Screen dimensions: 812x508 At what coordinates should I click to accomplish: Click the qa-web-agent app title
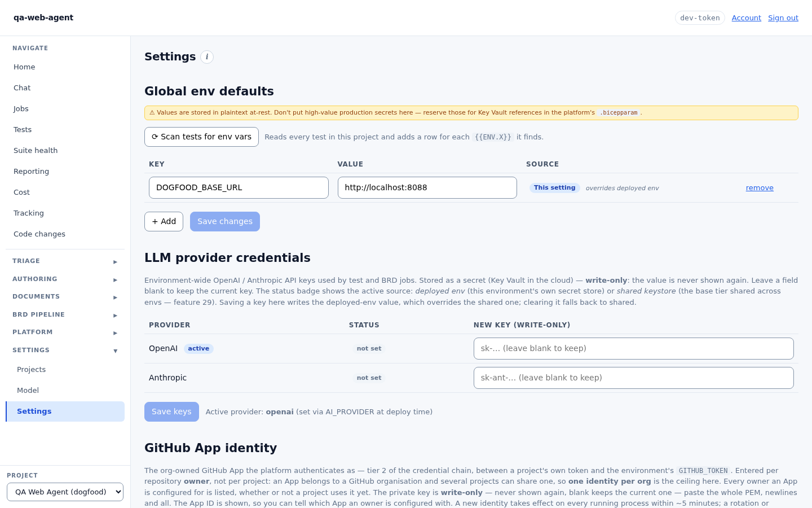click(x=43, y=17)
